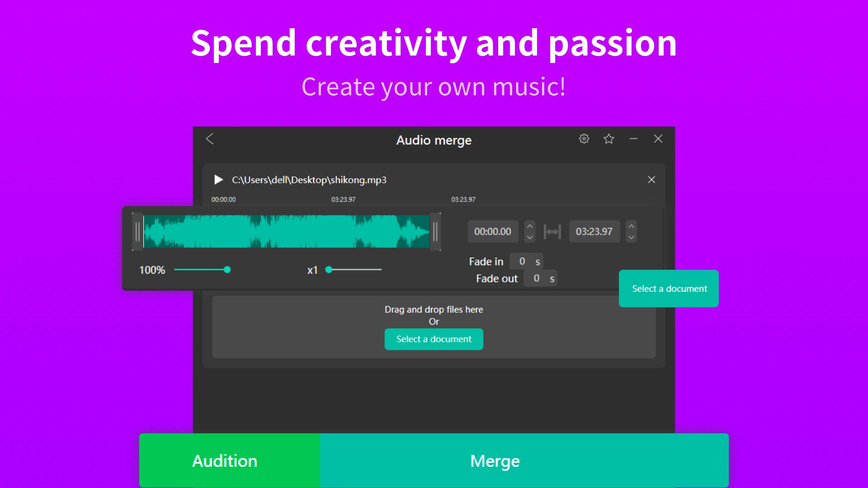Screen dimensions: 868x488
Task: Open settings via the gear icon
Action: (584, 139)
